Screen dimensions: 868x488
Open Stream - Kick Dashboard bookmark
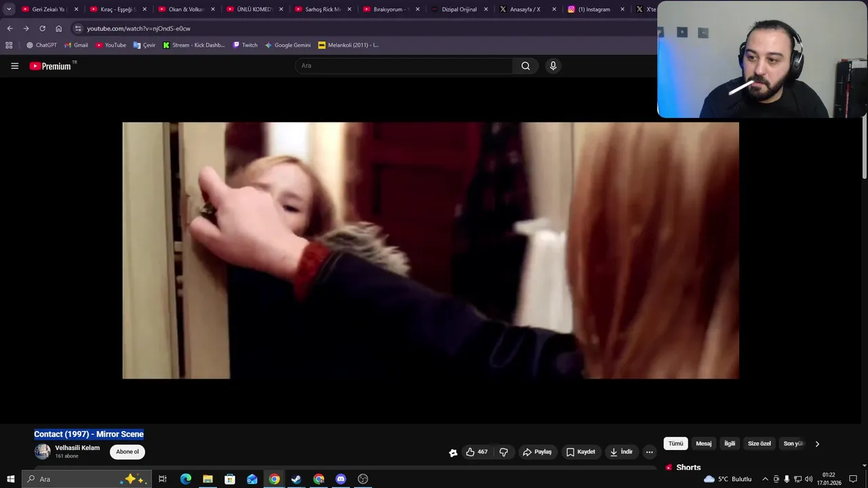(x=194, y=45)
